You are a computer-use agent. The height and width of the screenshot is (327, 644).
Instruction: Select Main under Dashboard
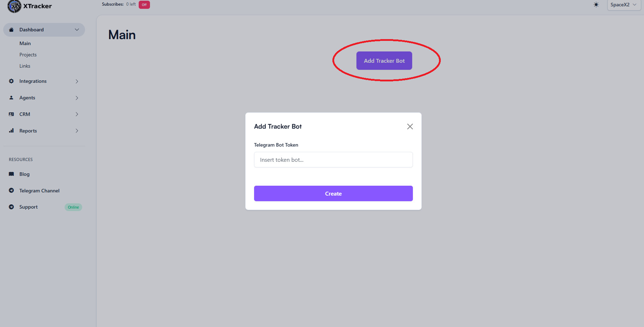[x=25, y=43]
